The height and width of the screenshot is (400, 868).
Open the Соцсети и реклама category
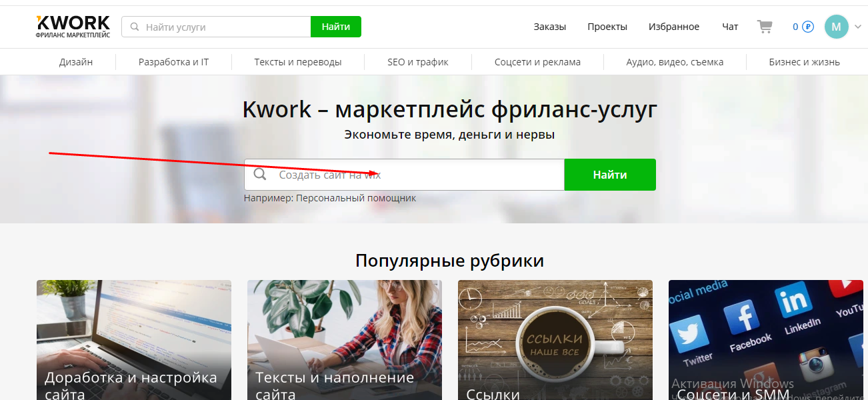point(537,62)
